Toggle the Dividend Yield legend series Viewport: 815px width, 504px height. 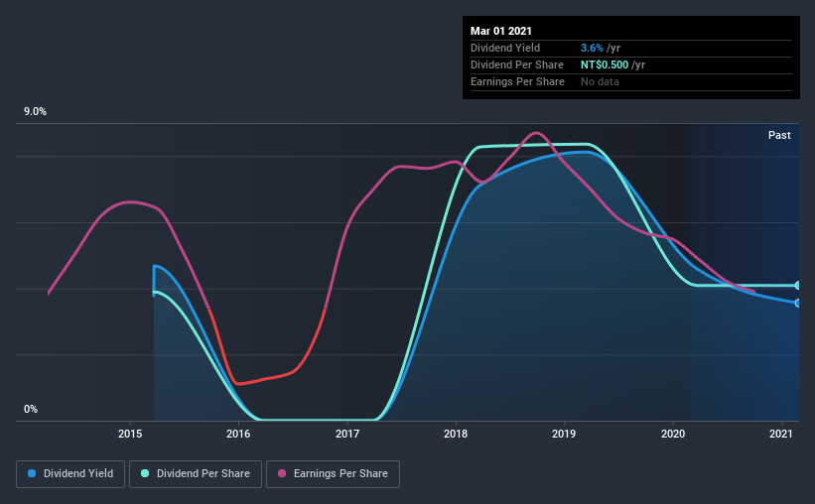[70, 474]
